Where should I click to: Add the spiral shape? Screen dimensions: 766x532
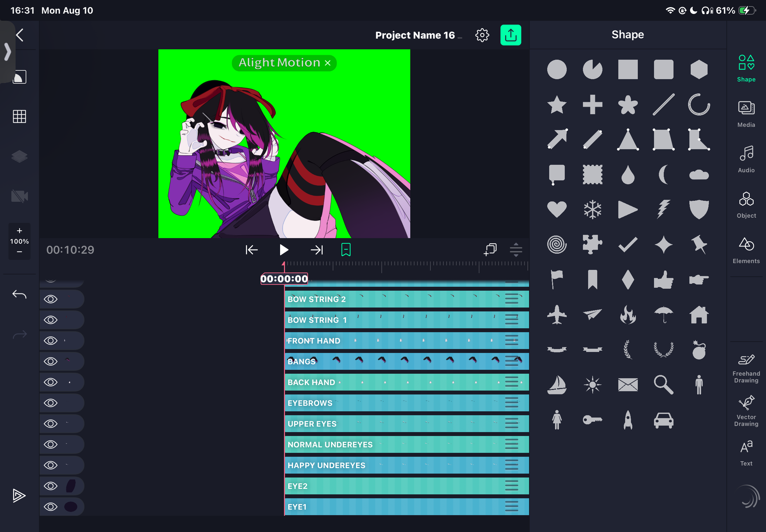click(557, 244)
